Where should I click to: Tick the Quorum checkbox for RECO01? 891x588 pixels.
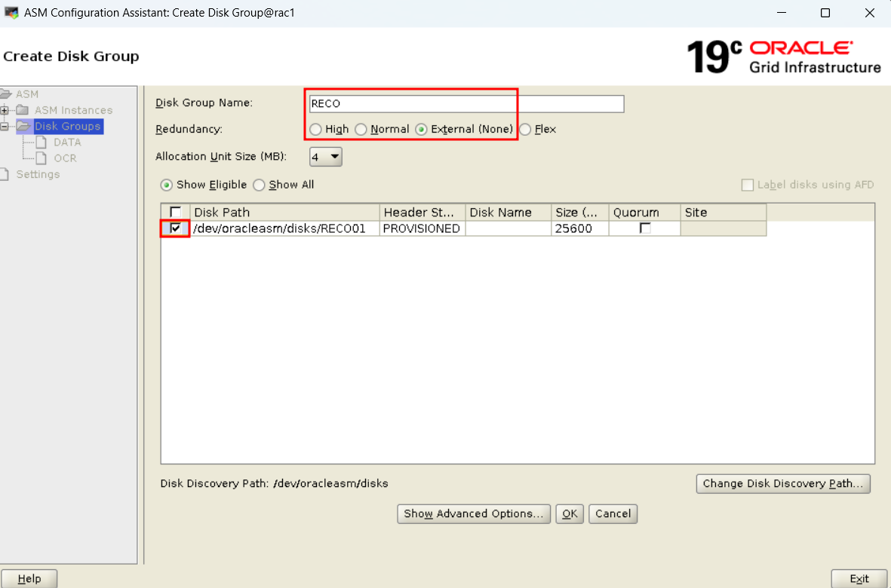tap(645, 228)
